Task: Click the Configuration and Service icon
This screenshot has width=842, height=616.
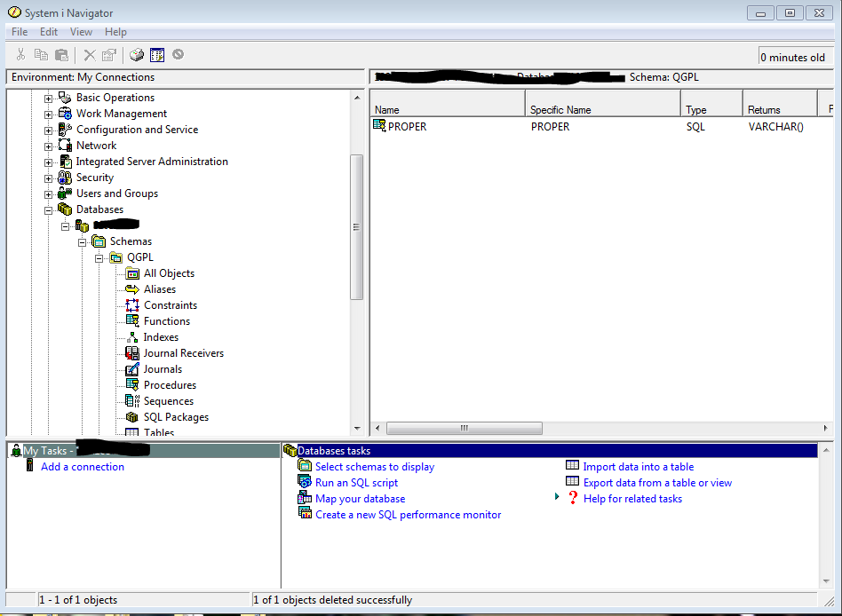Action: pos(65,130)
